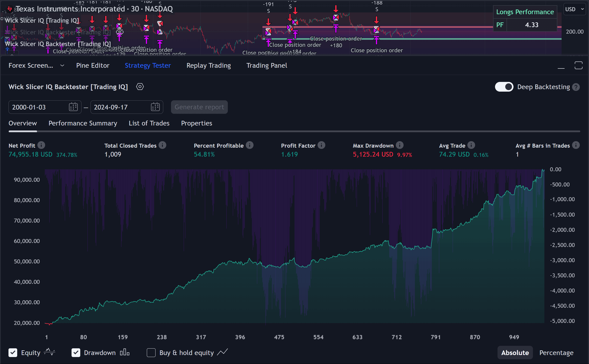Viewport: 589px width, 364px height.
Task: Click trade number 475 on the x-axis
Action: [279, 337]
